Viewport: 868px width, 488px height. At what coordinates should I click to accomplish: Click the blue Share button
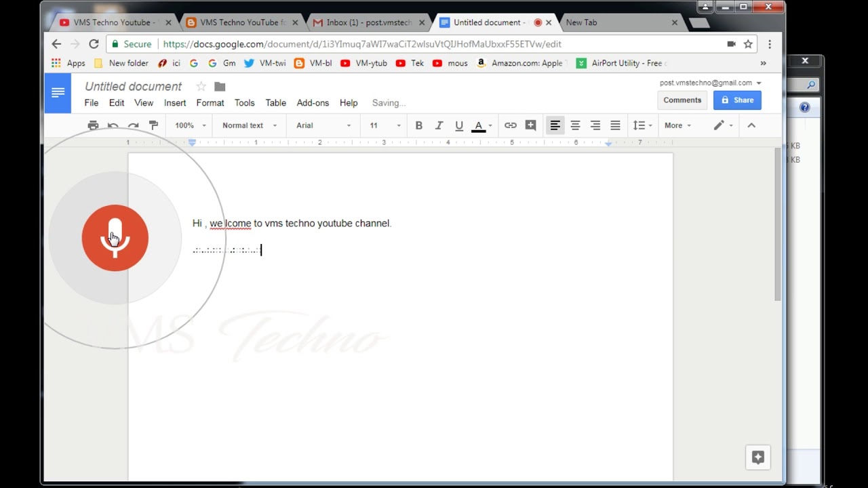coord(737,100)
